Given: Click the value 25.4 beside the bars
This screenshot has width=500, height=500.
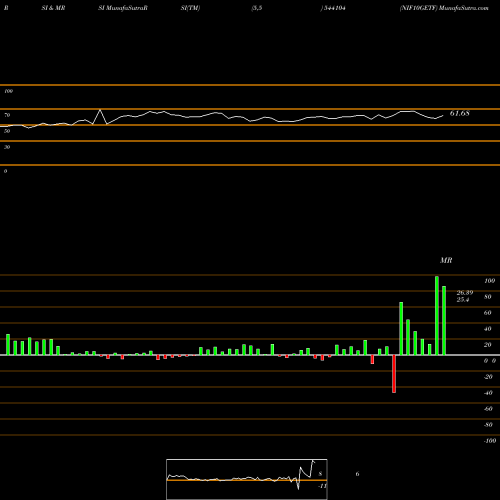Looking at the screenshot, I should [463, 299].
